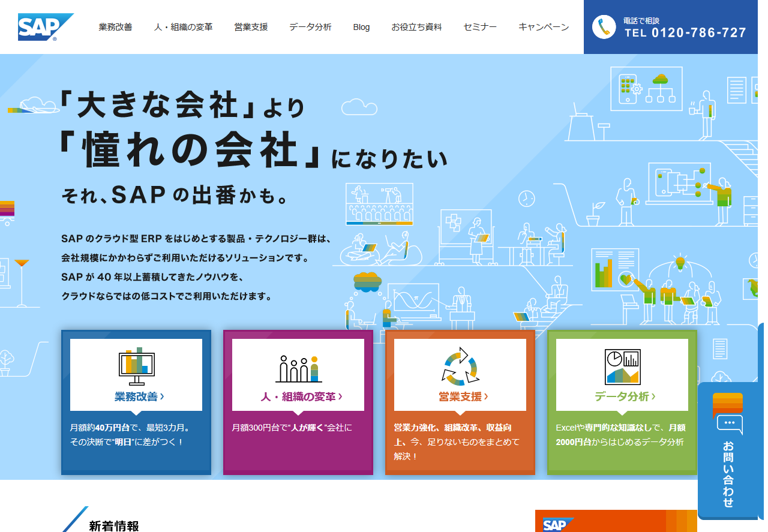Open the 業務改善 menu in the top navigation
Screen dimensions: 768x532
(115, 27)
